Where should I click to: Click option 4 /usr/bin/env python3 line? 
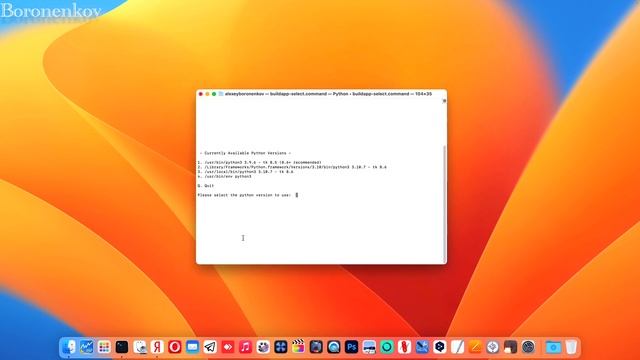pyautogui.click(x=224, y=176)
